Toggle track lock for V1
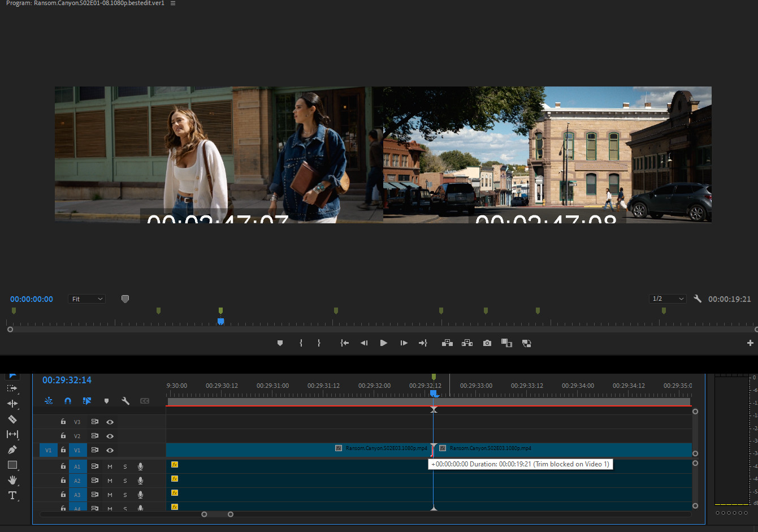Image resolution: width=758 pixels, height=532 pixels. point(63,450)
